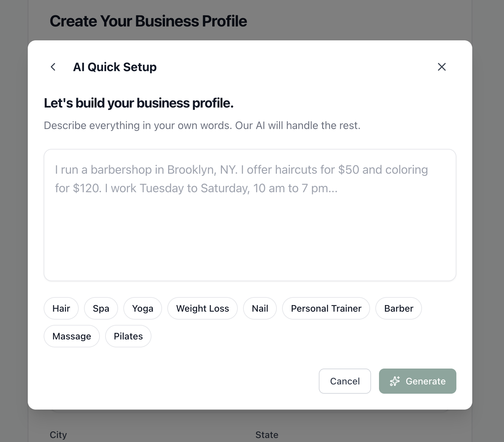Click the AI Quick Setup title
The height and width of the screenshot is (442, 504).
[115, 67]
